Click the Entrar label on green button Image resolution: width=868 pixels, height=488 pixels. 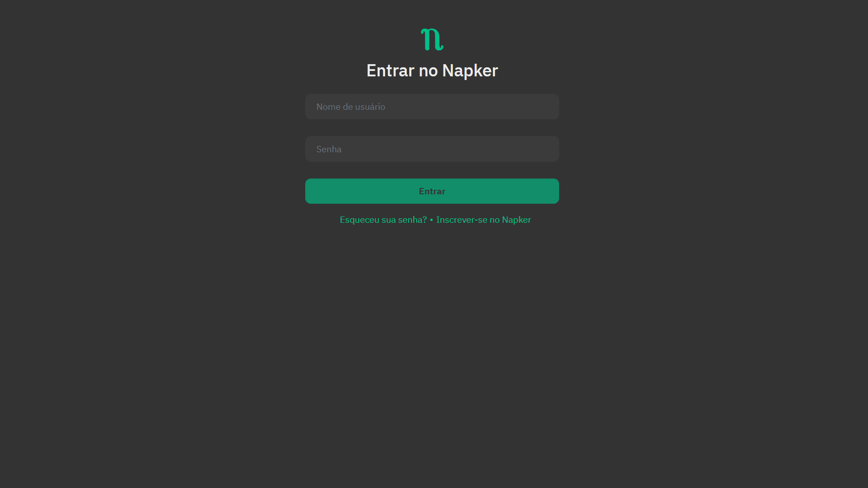tap(432, 191)
